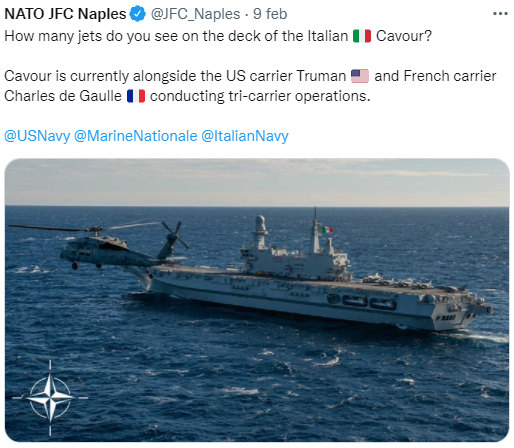Open the @MarineNationale mention
Viewport: 514px width, 448px height.
point(135,136)
